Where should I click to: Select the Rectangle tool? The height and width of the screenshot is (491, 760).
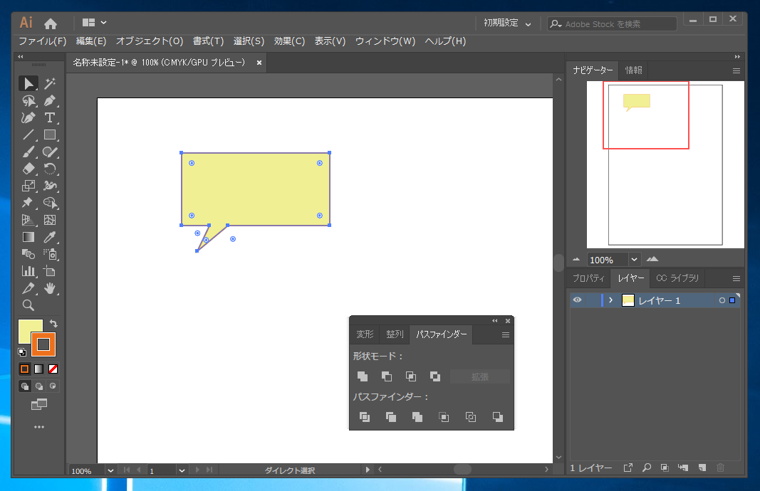pyautogui.click(x=50, y=135)
